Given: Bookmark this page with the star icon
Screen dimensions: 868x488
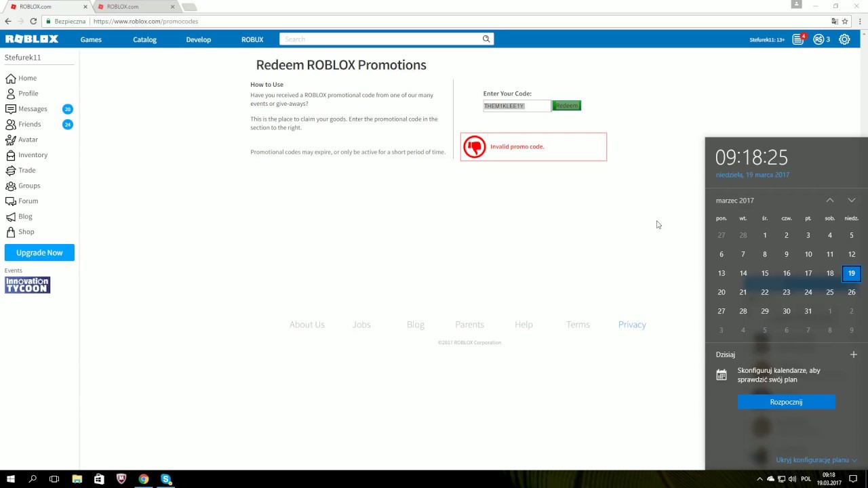Looking at the screenshot, I should (845, 22).
